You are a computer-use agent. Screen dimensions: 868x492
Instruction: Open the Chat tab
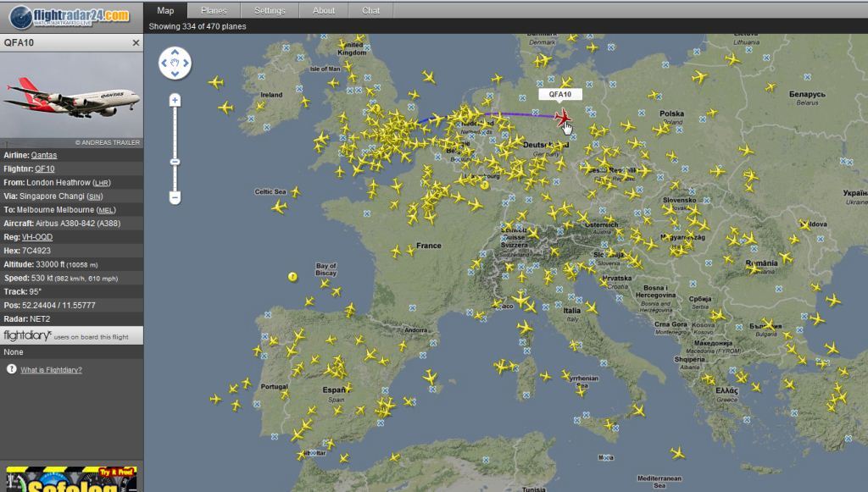coord(371,10)
